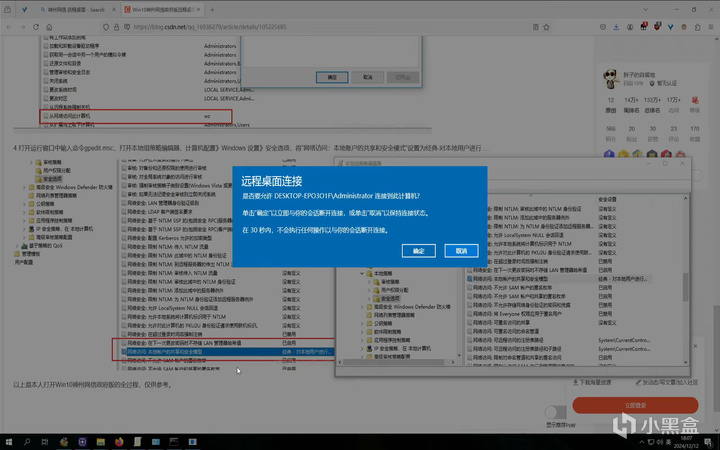
Task: Open the browser downloads panel
Action: pos(616,27)
